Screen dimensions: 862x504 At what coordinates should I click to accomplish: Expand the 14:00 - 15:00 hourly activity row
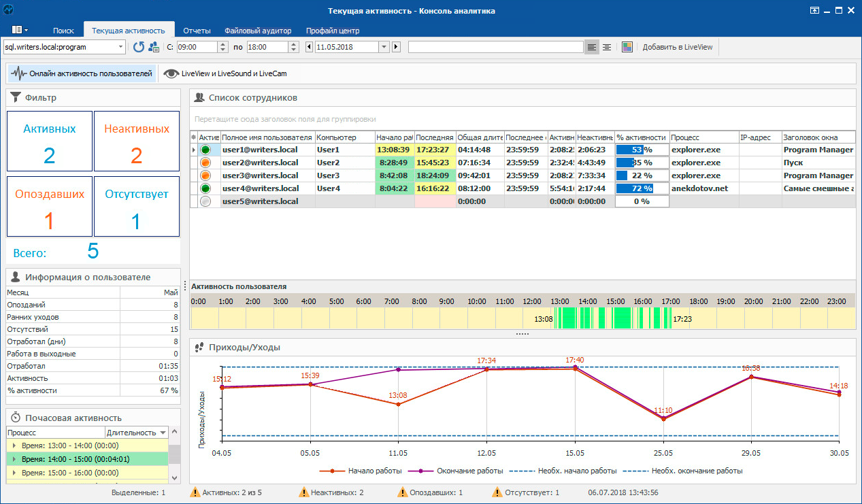[14, 459]
